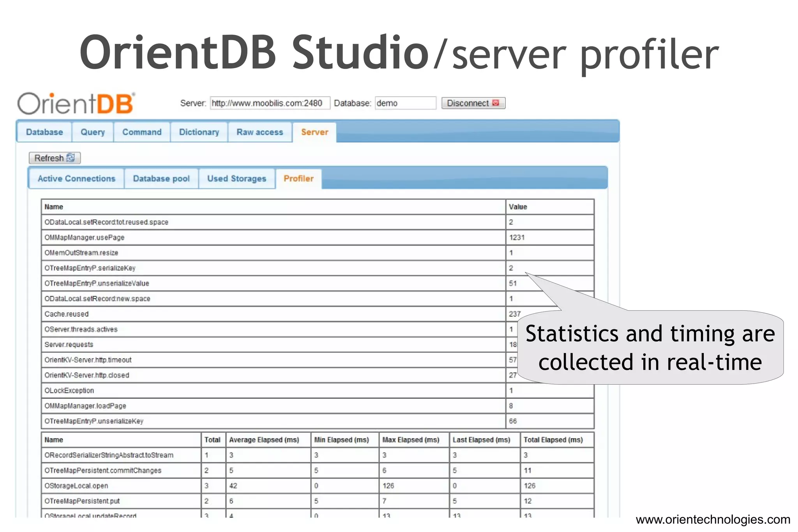Click the value 1231 cell
Viewport: 798px width, 532px height.
pyautogui.click(x=550, y=237)
